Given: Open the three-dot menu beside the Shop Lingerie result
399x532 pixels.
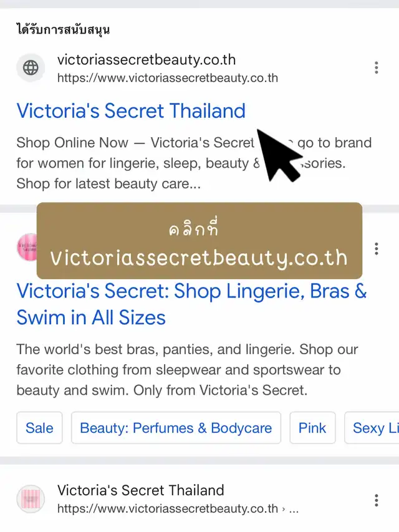Looking at the screenshot, I should click(377, 249).
